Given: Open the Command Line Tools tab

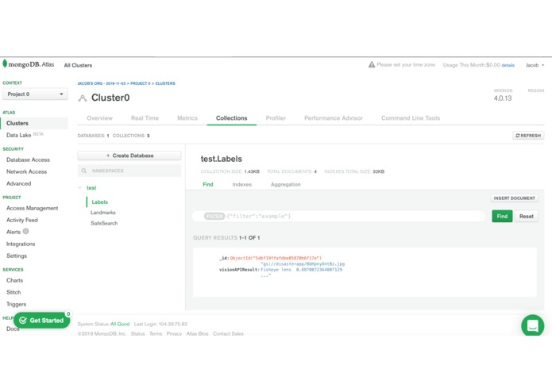Looking at the screenshot, I should pos(411,118).
